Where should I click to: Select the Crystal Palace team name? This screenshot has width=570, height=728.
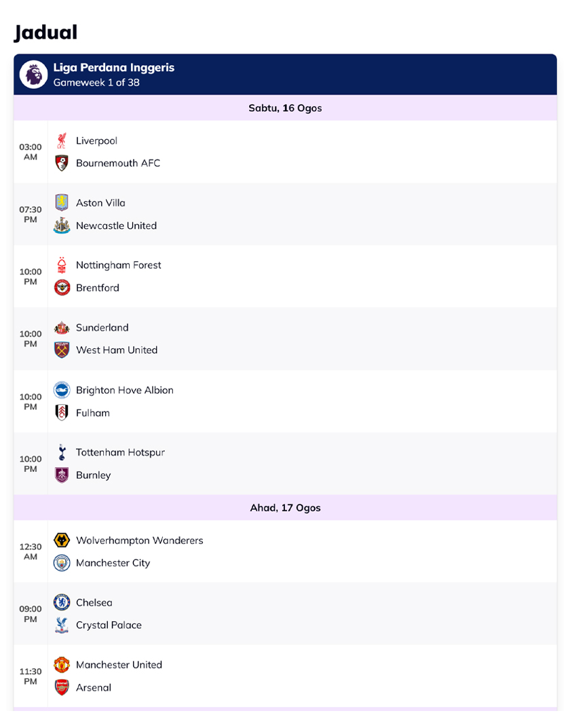pos(109,625)
